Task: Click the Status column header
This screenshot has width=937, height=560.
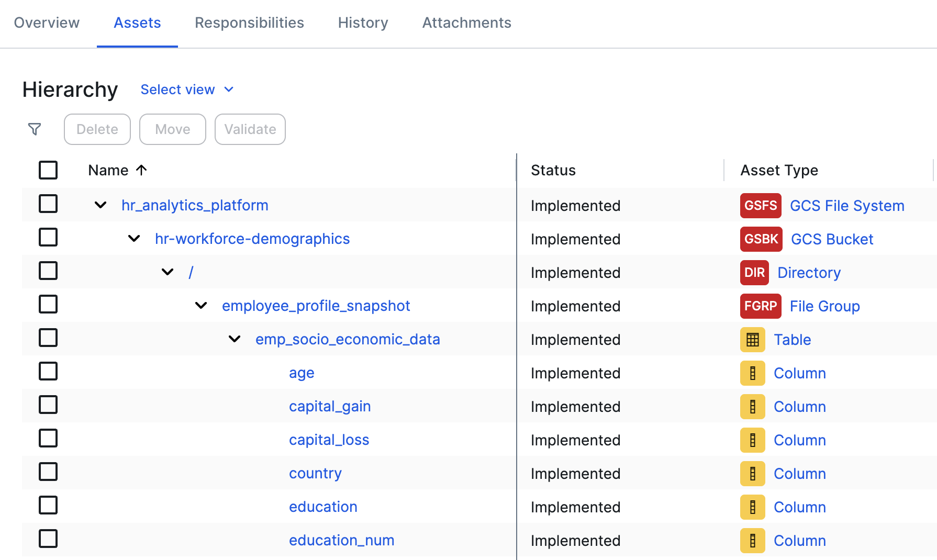Action: coord(553,170)
